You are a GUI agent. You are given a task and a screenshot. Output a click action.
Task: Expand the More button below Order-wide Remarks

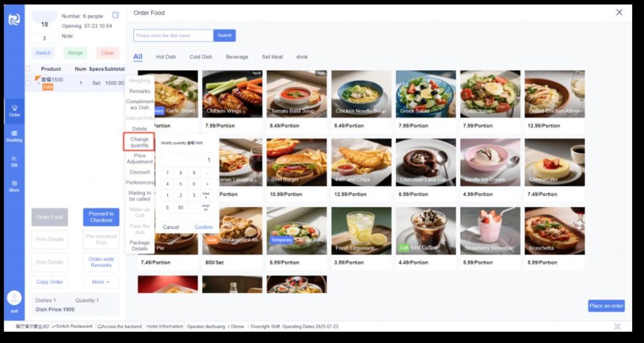[x=101, y=282]
